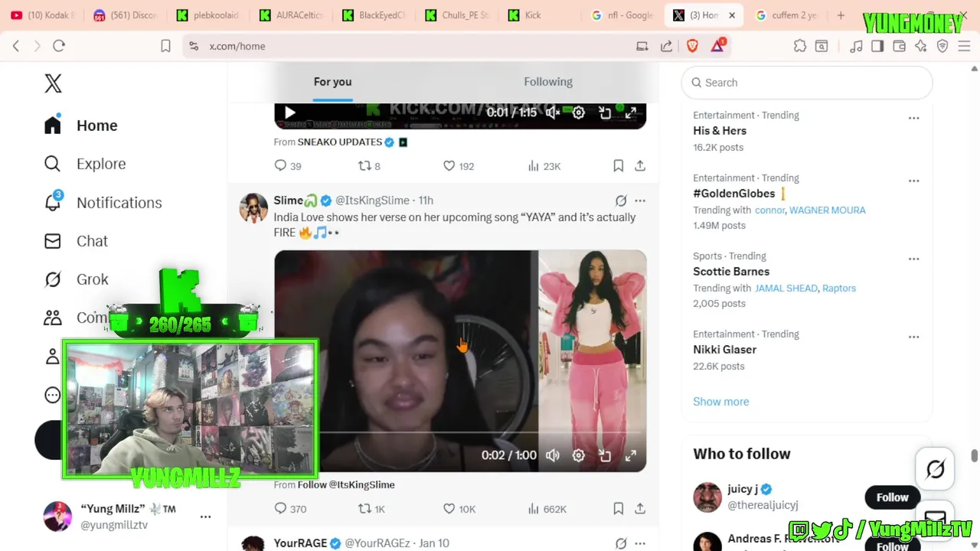This screenshot has height=551, width=980.
Task: Switch to the For you tab
Action: click(x=332, y=82)
